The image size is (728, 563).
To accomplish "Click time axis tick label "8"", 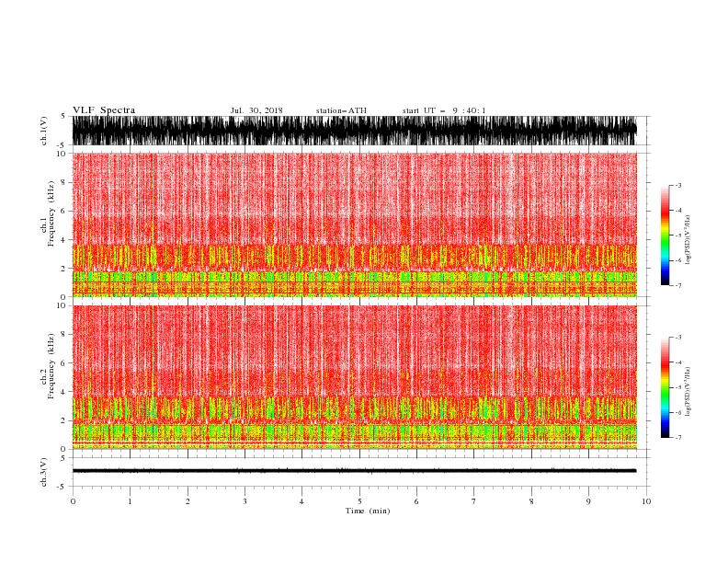I will pos(531,501).
